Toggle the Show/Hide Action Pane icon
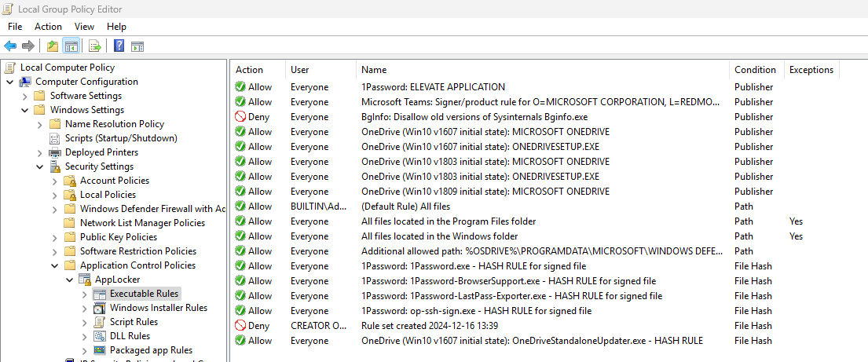Image resolution: width=868 pixels, height=362 pixels. [137, 46]
